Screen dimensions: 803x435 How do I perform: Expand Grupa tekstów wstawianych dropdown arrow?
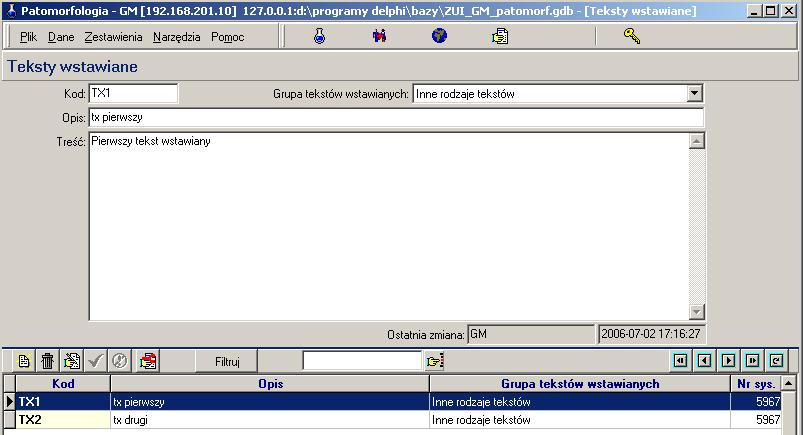(694, 93)
